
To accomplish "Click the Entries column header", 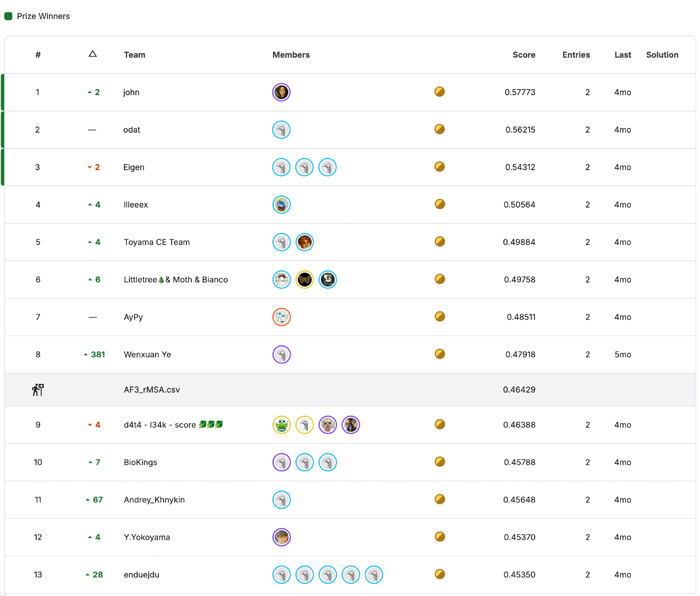I will coord(576,55).
